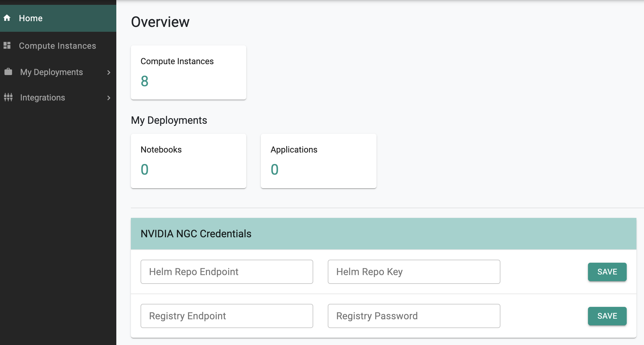The width and height of the screenshot is (644, 345).
Task: Focus the Helm Repo Key field
Action: click(414, 272)
